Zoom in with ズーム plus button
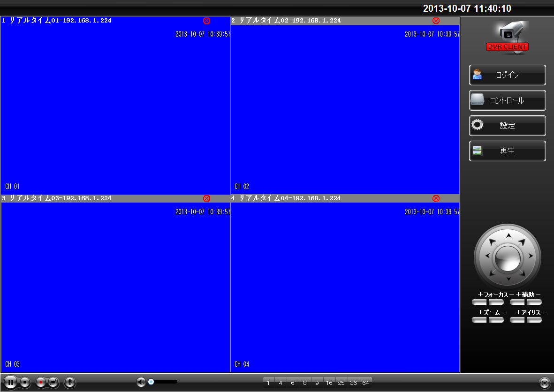This screenshot has width=554, height=392. (479, 320)
